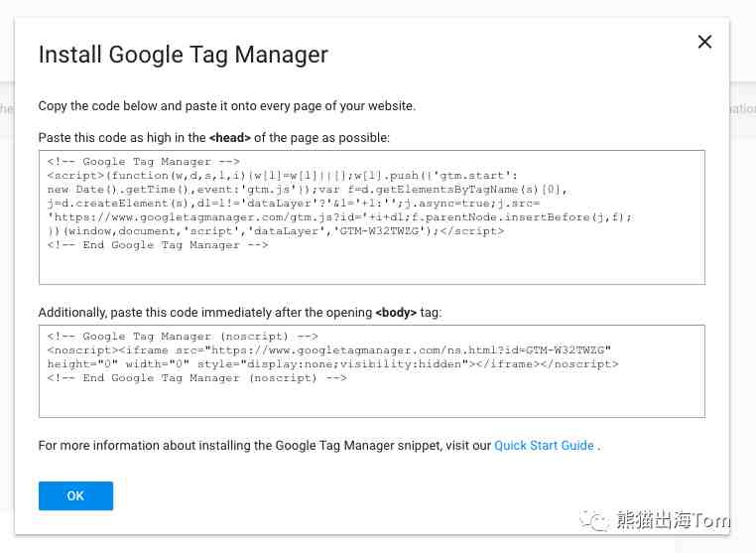Place cursor on the opening Google Tag Manager comment line

pos(143,161)
